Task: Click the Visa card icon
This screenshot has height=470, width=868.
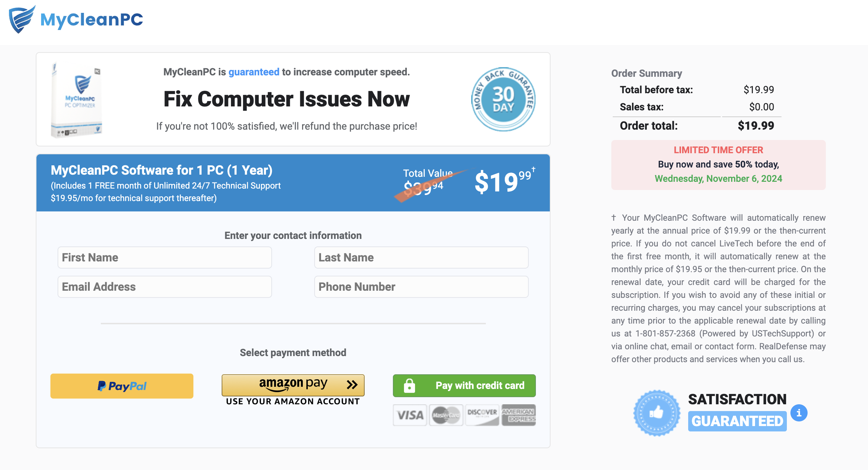Action: tap(410, 415)
